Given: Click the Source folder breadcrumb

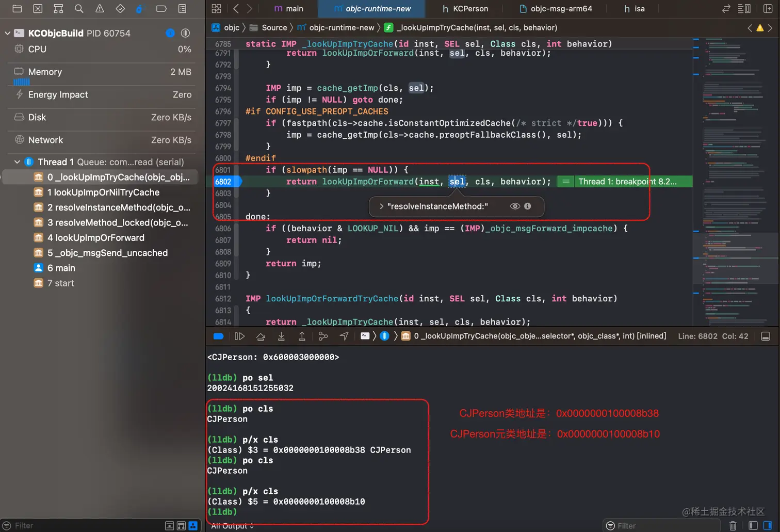Looking at the screenshot, I should pos(268,27).
